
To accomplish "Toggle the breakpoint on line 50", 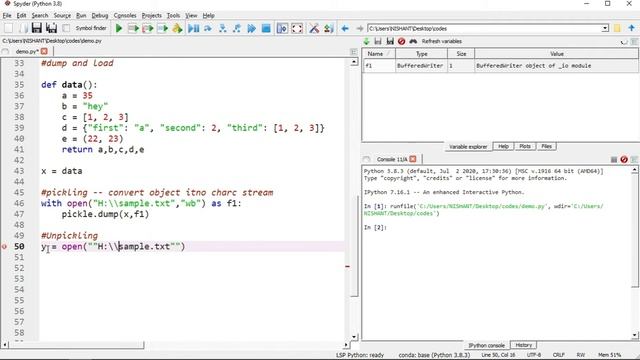I will tap(4, 246).
